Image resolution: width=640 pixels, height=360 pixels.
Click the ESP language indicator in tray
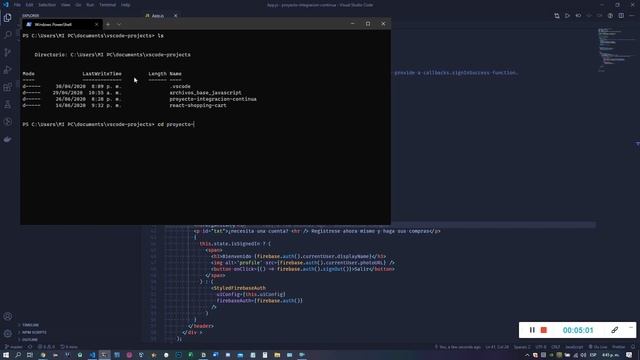point(593,355)
